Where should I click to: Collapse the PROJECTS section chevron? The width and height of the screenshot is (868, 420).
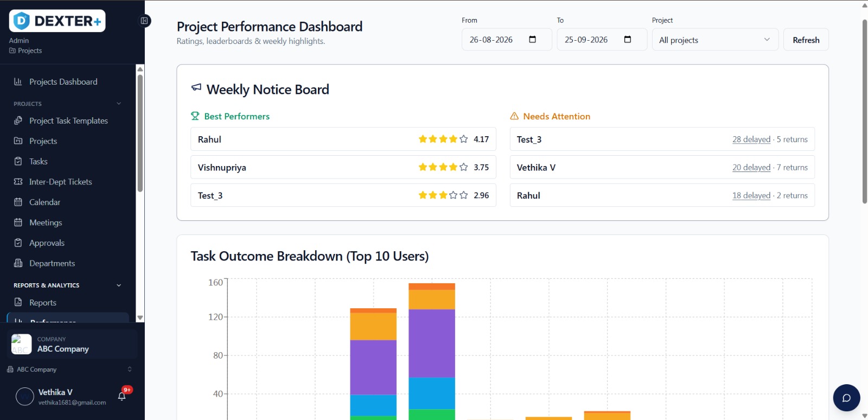119,104
